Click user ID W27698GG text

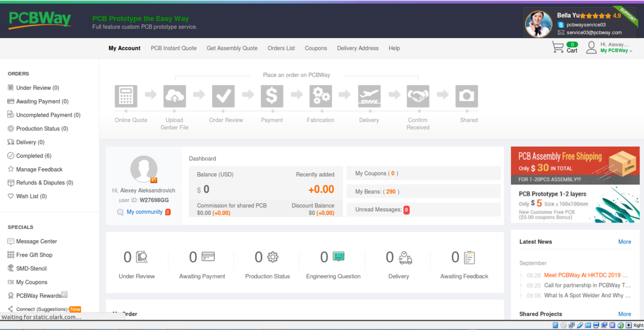[155, 200]
